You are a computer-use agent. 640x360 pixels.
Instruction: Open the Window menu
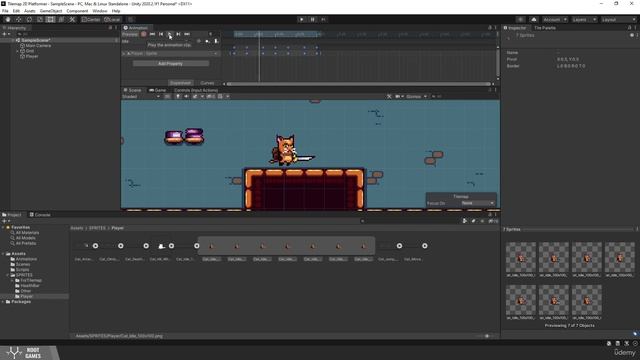(100, 11)
